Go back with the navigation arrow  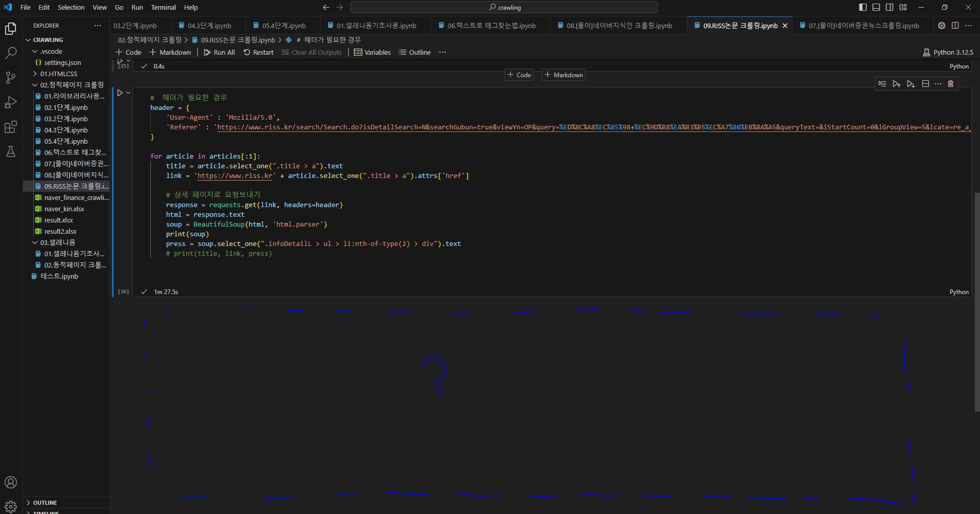point(326,8)
